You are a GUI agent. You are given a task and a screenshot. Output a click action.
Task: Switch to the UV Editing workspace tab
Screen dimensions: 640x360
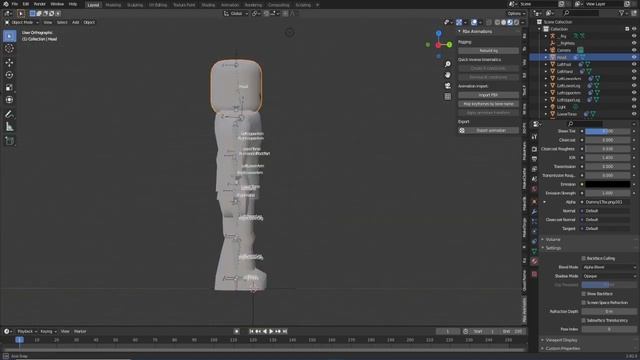tap(158, 5)
